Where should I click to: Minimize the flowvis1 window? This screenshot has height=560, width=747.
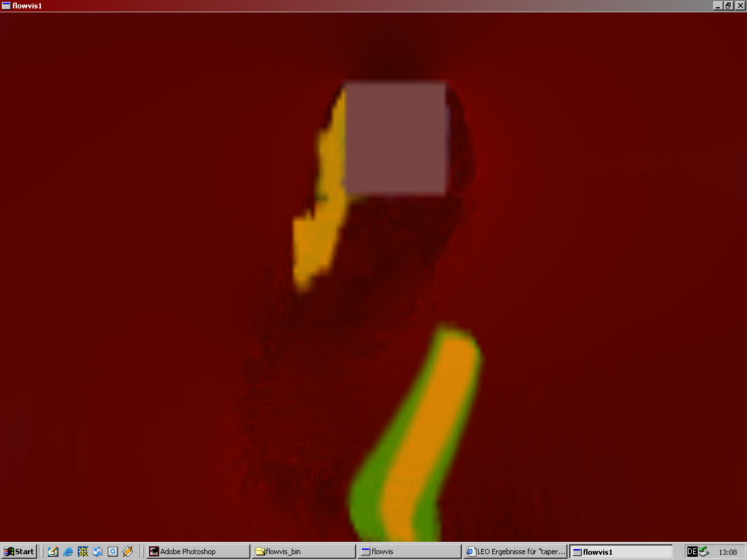click(718, 6)
